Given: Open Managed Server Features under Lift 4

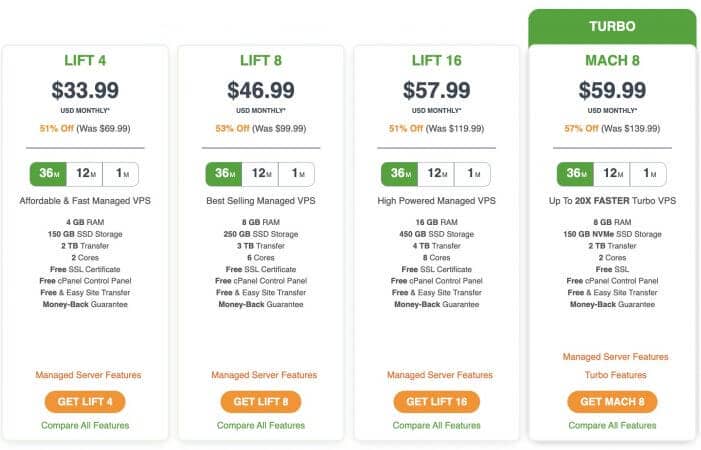Looking at the screenshot, I should point(88,375).
